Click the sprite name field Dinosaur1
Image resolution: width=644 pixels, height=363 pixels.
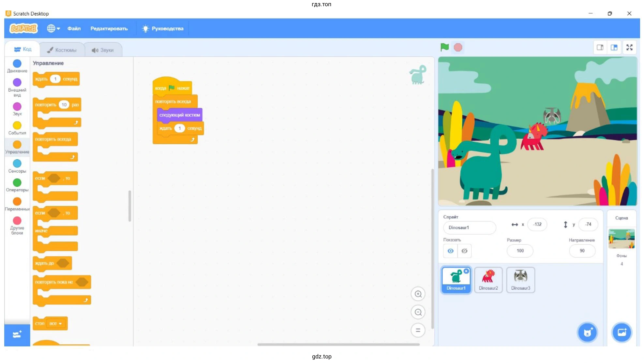(469, 227)
